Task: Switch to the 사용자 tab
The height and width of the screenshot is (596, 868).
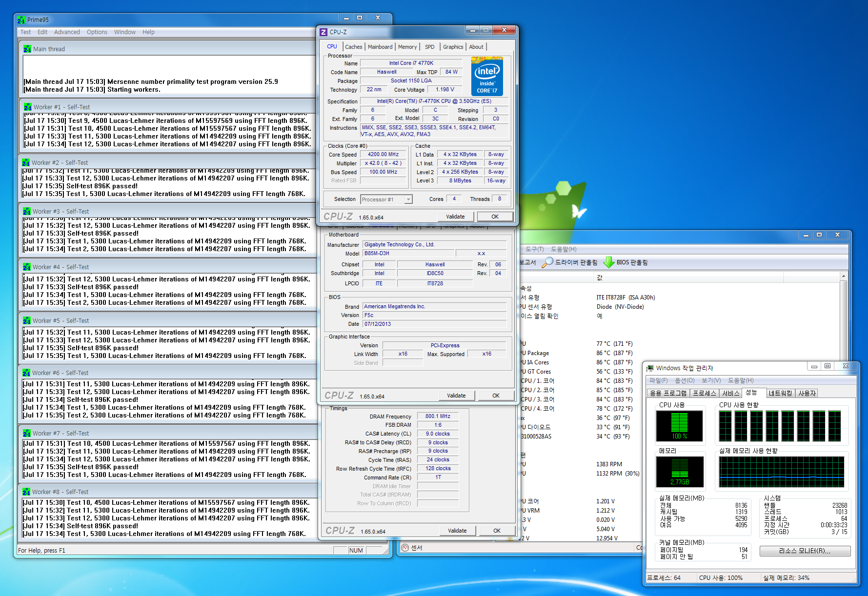Action: click(807, 393)
